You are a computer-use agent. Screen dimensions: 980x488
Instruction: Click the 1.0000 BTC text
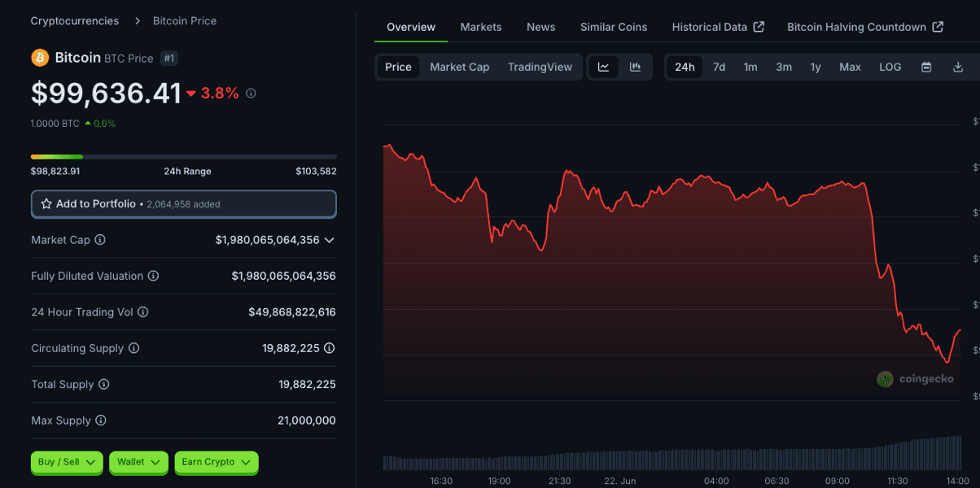[x=55, y=124]
